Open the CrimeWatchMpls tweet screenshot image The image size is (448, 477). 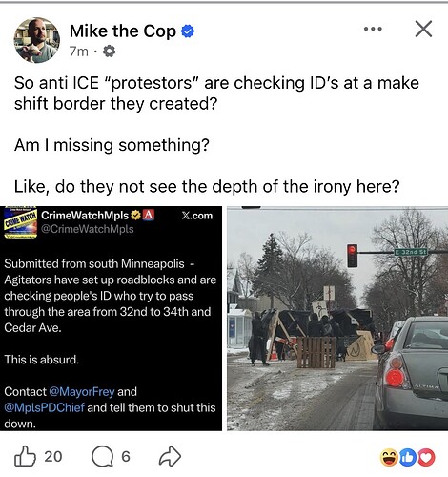click(111, 319)
